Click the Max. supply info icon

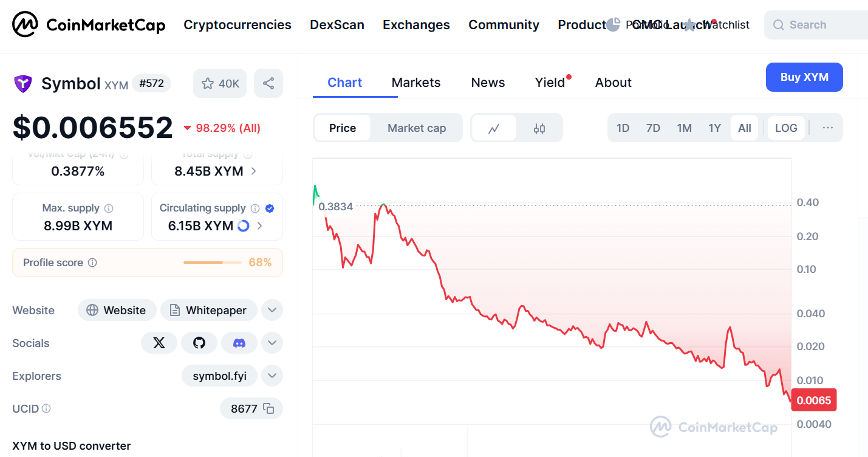[x=109, y=208]
